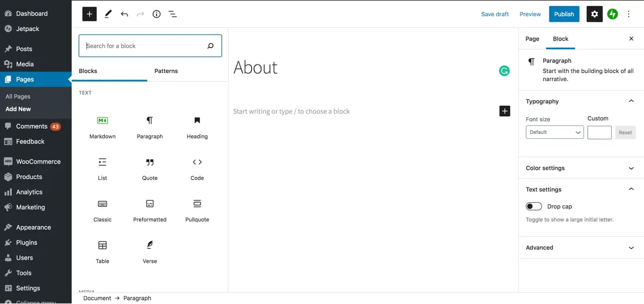Reset the custom font size

click(x=625, y=133)
